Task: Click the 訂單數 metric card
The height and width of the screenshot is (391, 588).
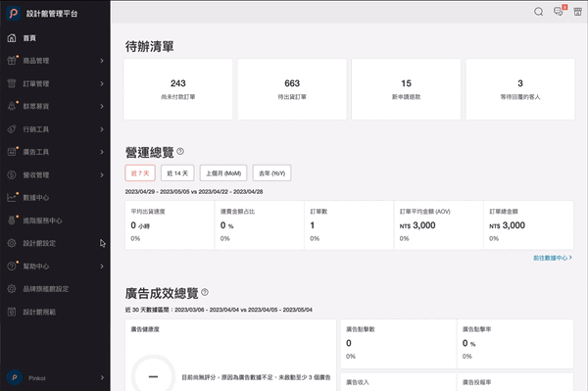Action: tap(349, 225)
